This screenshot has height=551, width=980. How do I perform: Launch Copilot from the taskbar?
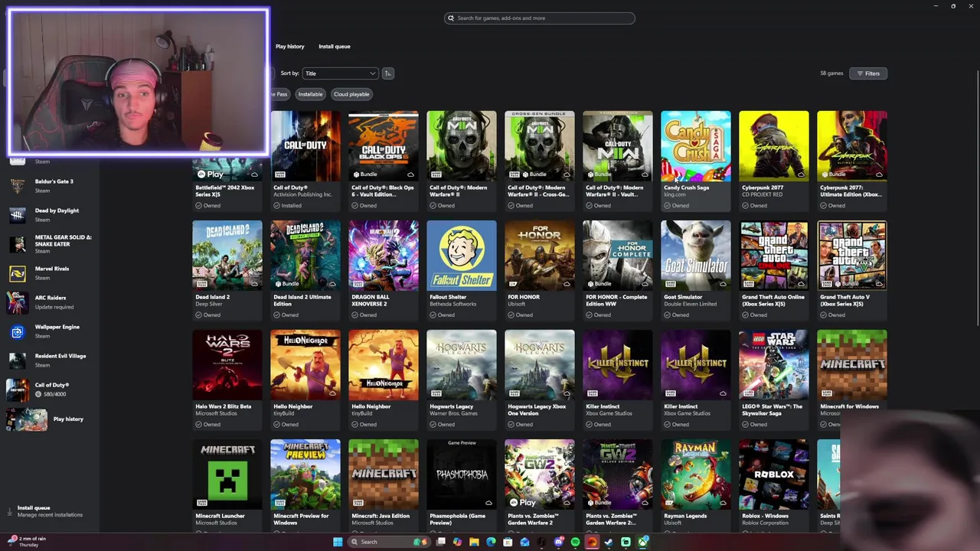coord(457,542)
